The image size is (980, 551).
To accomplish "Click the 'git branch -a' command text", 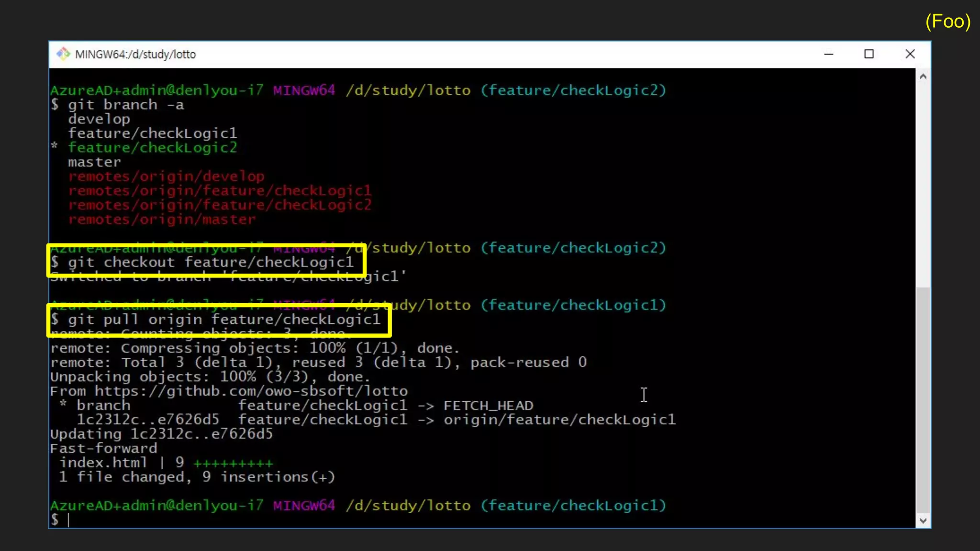I will 125,105.
